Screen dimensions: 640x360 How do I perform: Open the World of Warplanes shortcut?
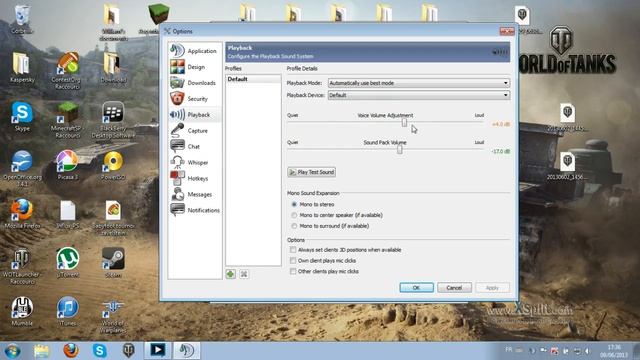click(113, 315)
